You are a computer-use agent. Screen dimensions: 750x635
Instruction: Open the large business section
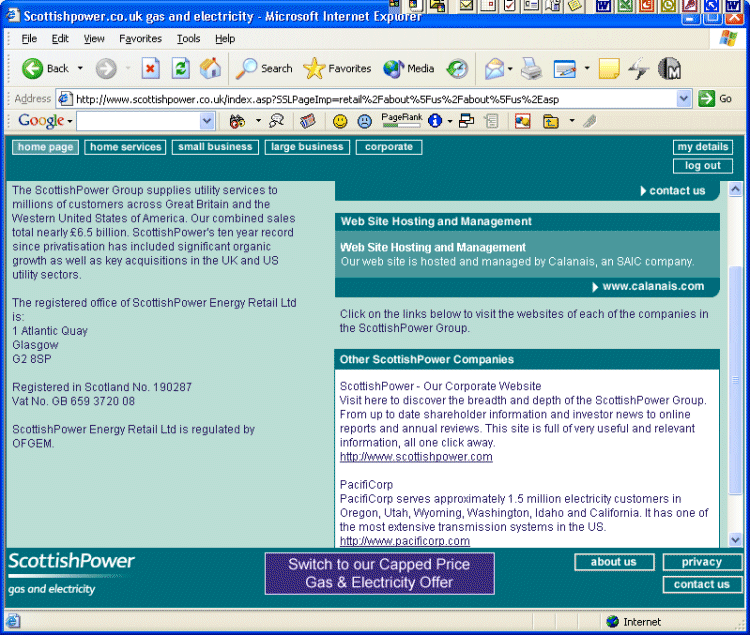pos(308,147)
